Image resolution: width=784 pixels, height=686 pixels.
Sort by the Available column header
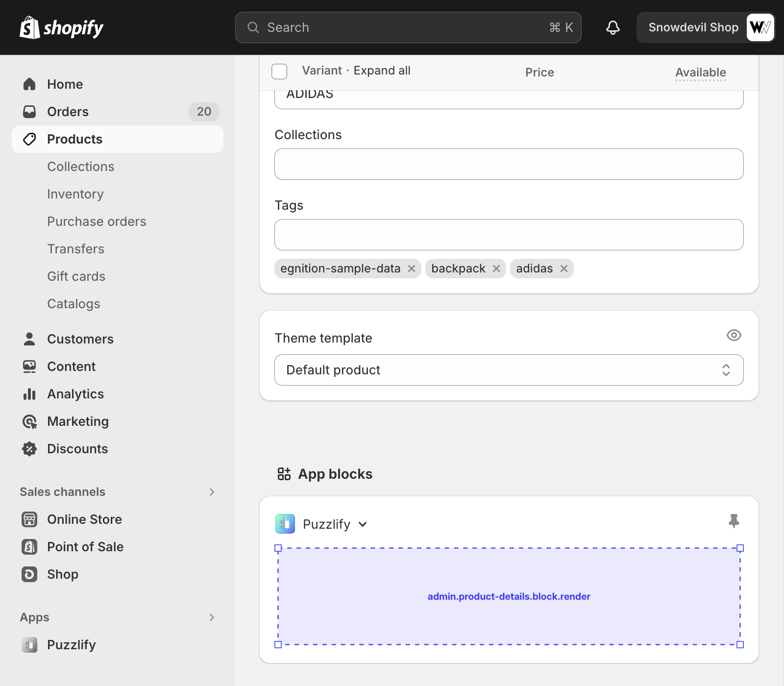coord(700,73)
